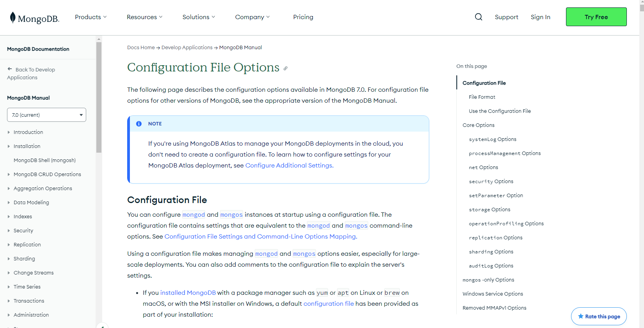
Task: Expand the Sharding arrow
Action: tap(9, 259)
